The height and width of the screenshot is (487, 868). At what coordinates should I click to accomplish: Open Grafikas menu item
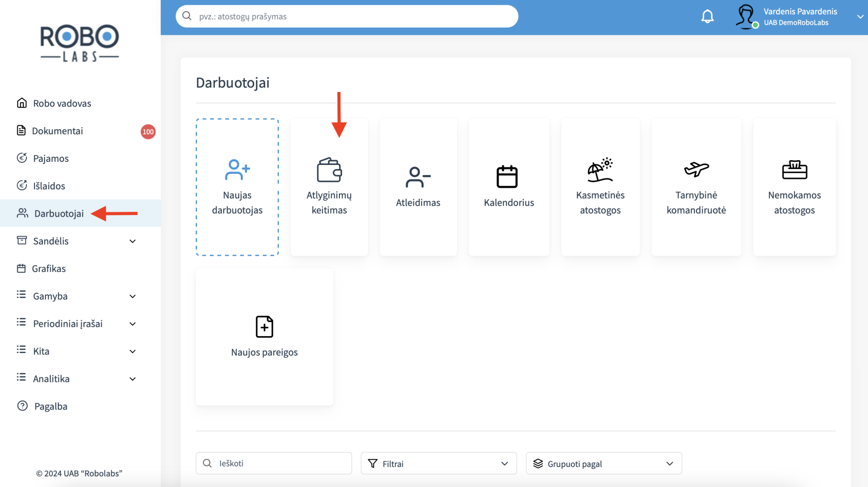[x=80, y=268]
